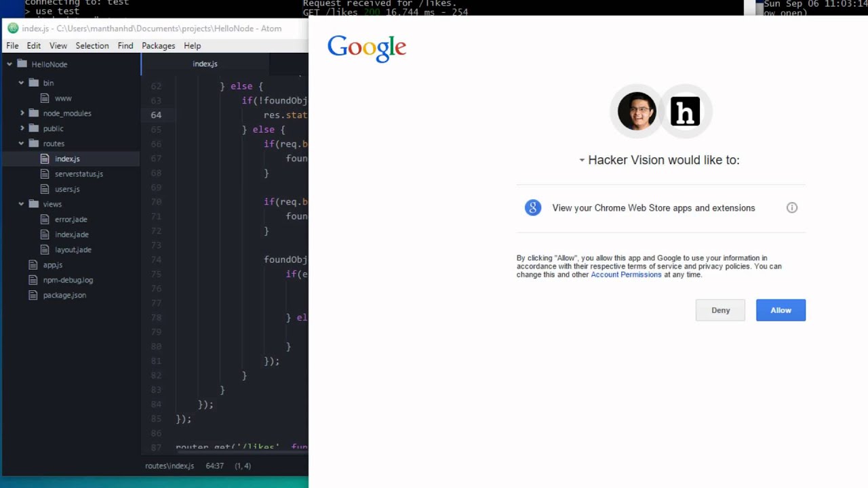Switch to the index.js editor tab

coord(205,64)
